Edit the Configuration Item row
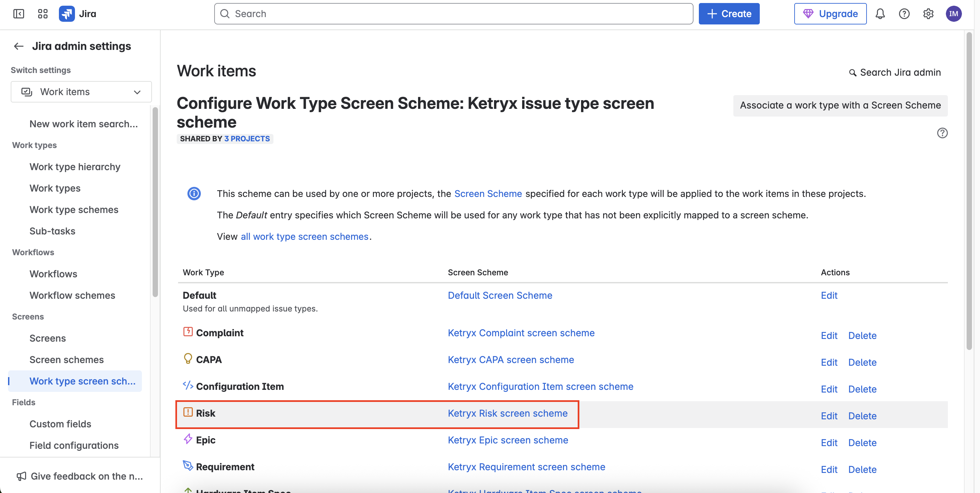 click(x=829, y=389)
